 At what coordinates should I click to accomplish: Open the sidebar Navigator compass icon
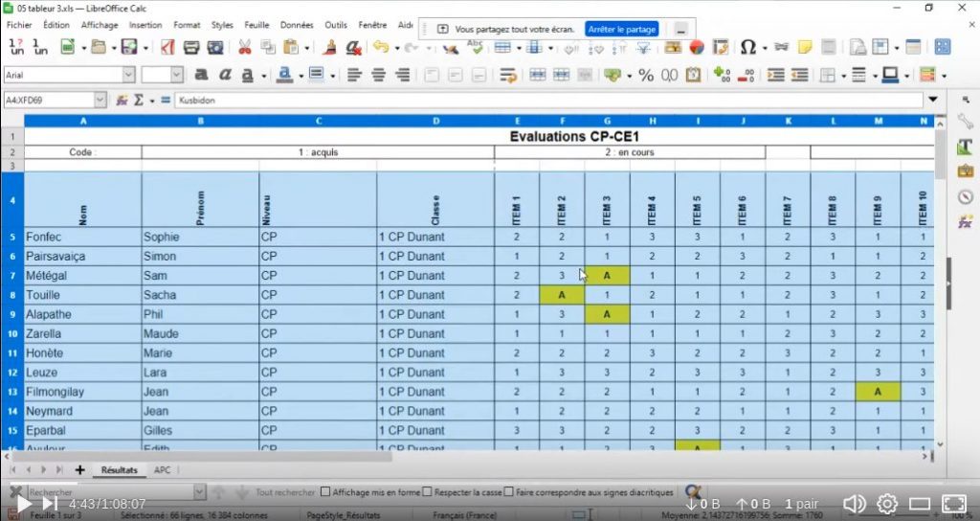[x=965, y=196]
